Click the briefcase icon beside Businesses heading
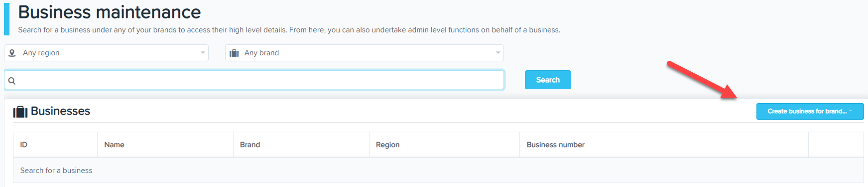The width and height of the screenshot is (868, 187). [x=20, y=111]
